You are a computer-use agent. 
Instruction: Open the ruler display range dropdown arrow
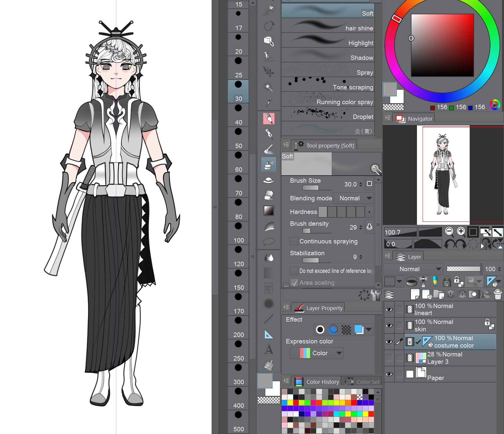499,281
